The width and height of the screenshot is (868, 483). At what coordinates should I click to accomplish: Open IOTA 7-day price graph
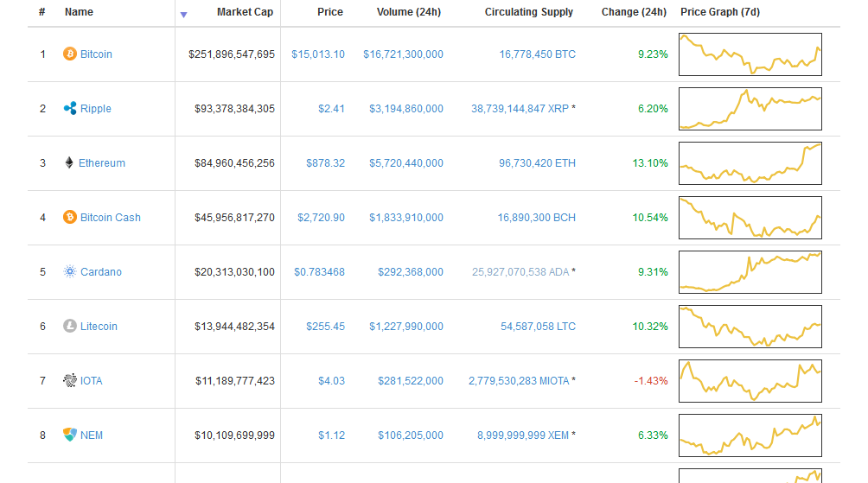point(750,381)
